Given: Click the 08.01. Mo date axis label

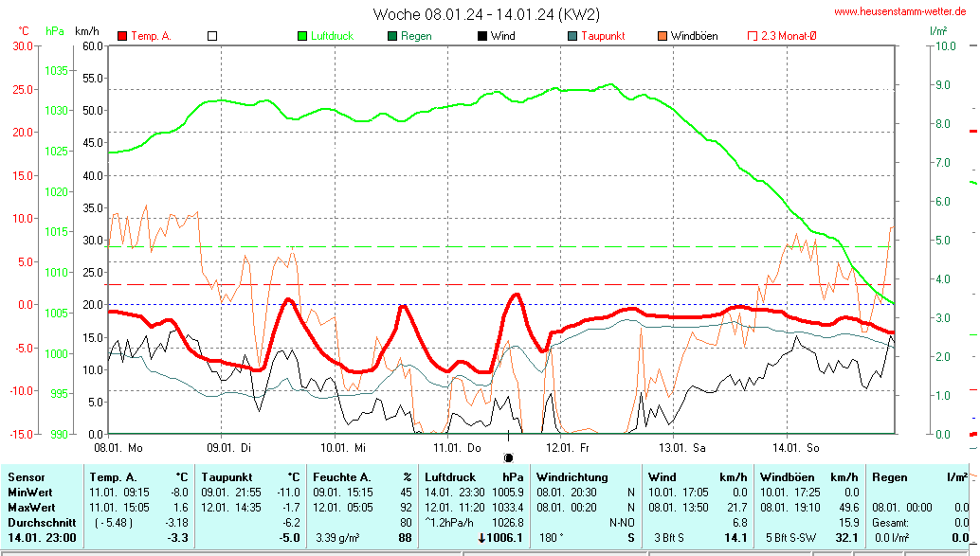Looking at the screenshot, I should click(x=118, y=447).
